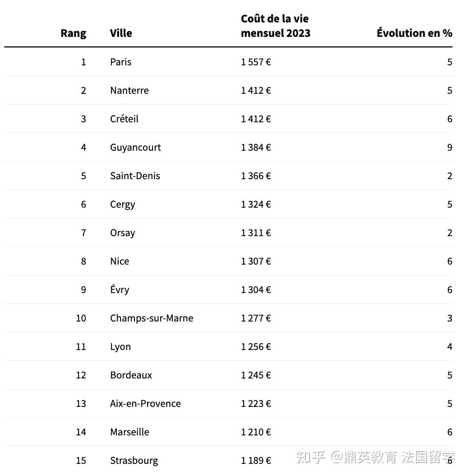The height and width of the screenshot is (476, 467).
Task: Select the Saint-Denis city cell
Action: coord(135,176)
